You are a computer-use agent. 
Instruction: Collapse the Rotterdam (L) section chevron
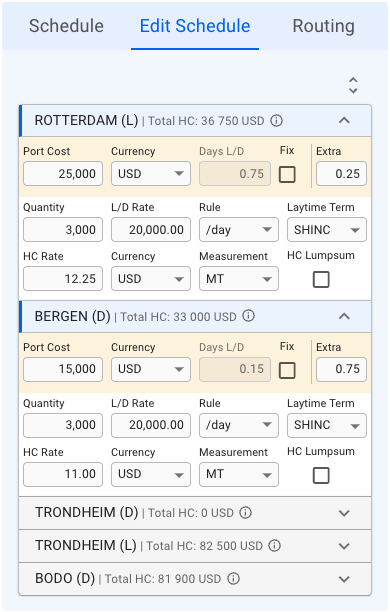pyautogui.click(x=344, y=121)
